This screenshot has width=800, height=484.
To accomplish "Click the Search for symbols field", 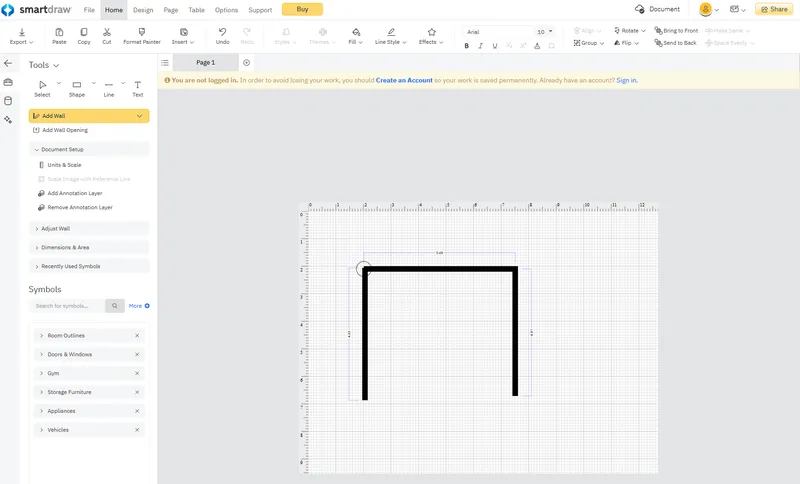I will click(67, 306).
